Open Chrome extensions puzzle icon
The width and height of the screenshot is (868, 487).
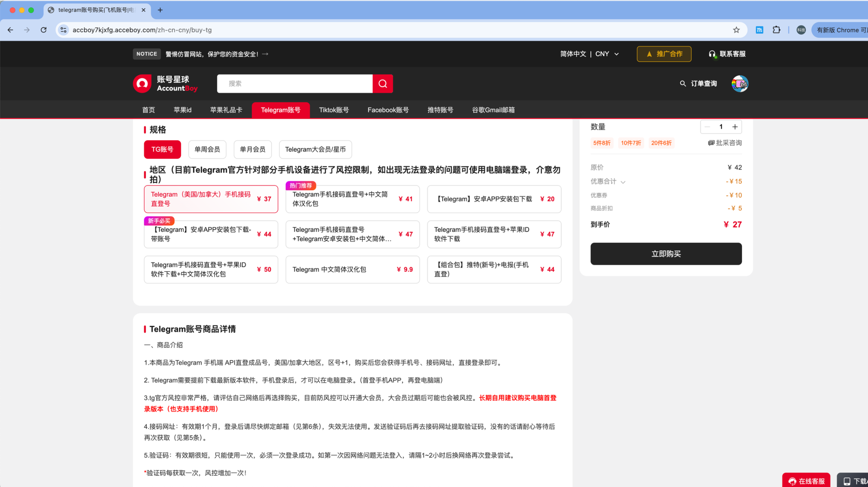tap(776, 30)
